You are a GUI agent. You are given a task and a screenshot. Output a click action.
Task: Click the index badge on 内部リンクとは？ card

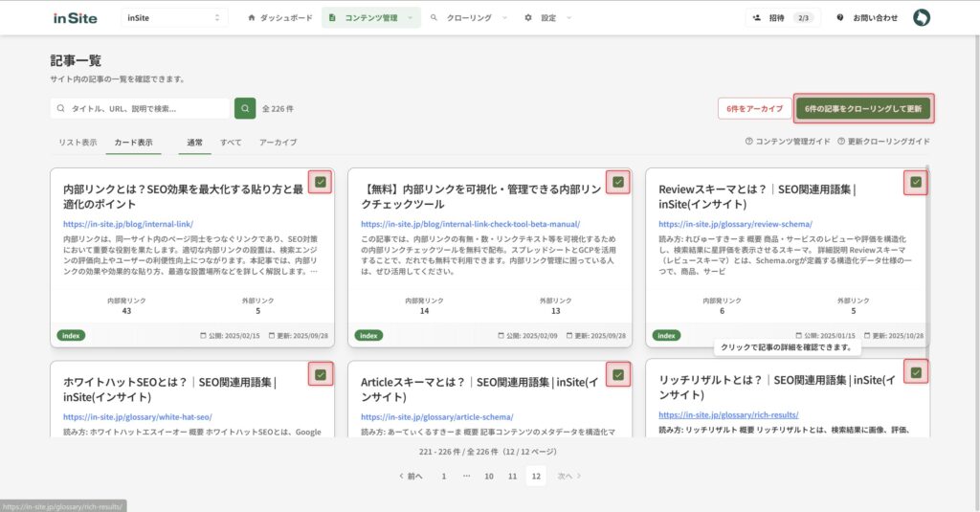coord(71,336)
